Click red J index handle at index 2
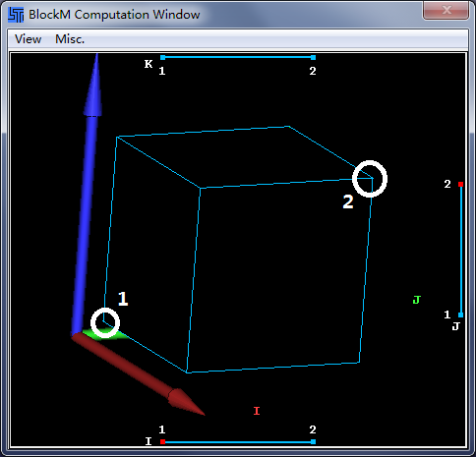The height and width of the screenshot is (457, 476). 460,185
